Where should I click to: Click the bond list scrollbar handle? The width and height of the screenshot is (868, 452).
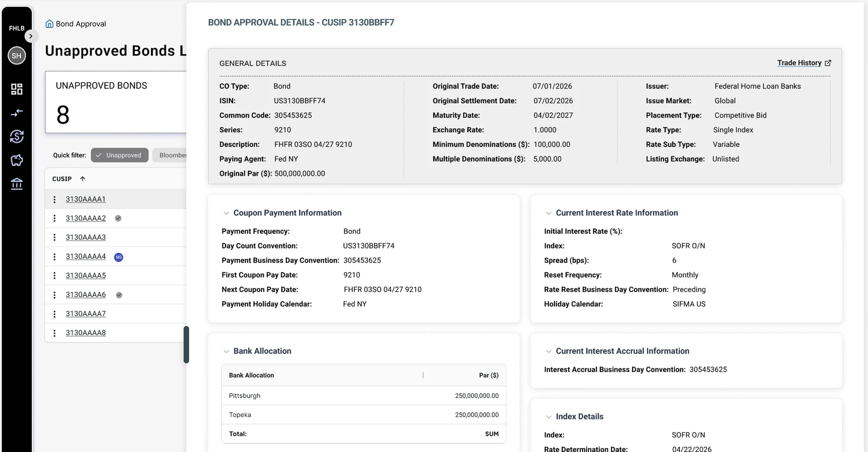(186, 344)
